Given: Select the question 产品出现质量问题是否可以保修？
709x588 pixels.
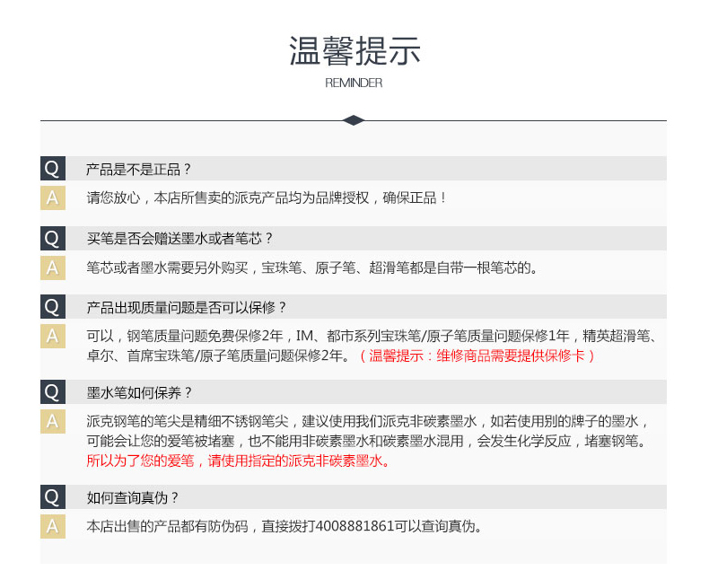Looking at the screenshot, I should 187,308.
